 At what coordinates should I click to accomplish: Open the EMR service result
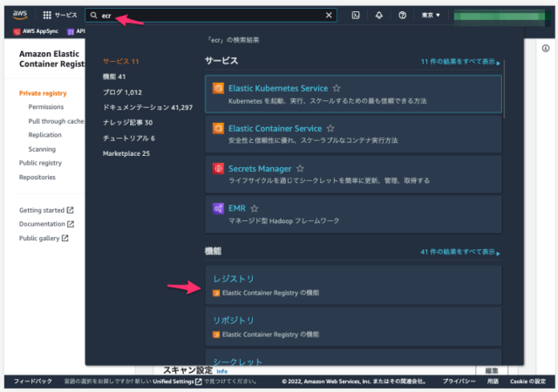tap(353, 214)
